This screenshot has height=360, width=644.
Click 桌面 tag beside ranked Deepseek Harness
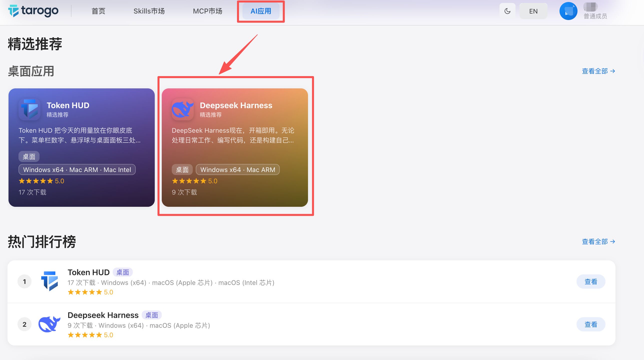coord(152,315)
